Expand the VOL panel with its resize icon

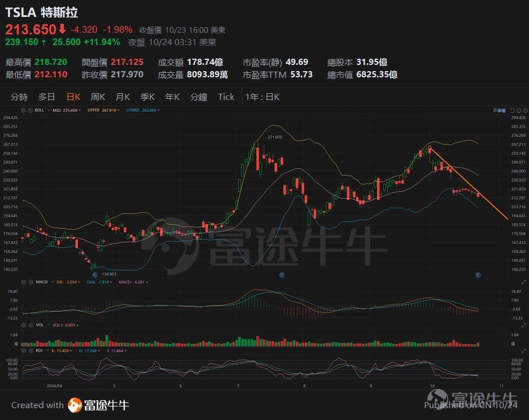click(x=523, y=325)
